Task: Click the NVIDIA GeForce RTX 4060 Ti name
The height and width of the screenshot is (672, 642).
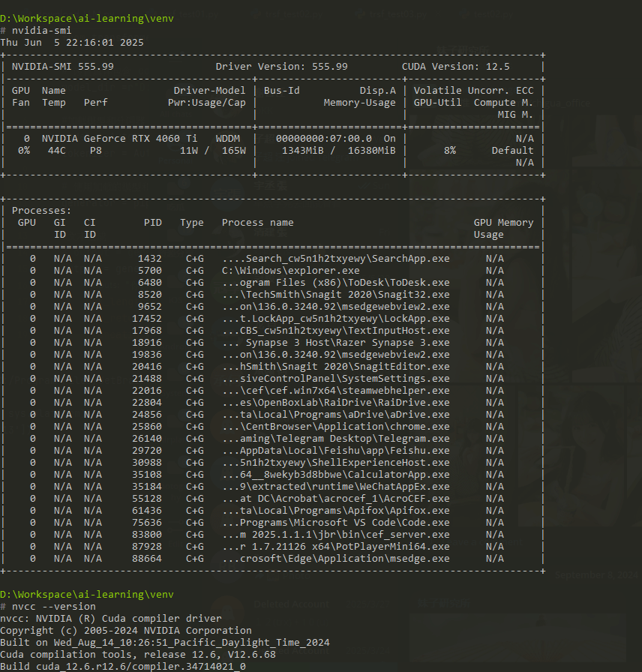Action: 119,139
